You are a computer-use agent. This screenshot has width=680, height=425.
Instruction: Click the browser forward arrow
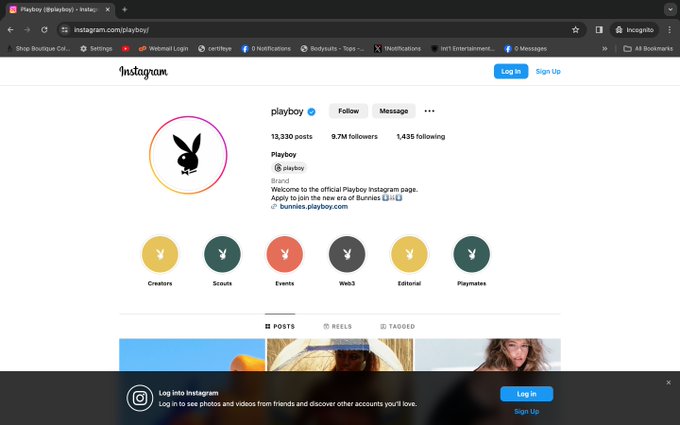(x=27, y=30)
